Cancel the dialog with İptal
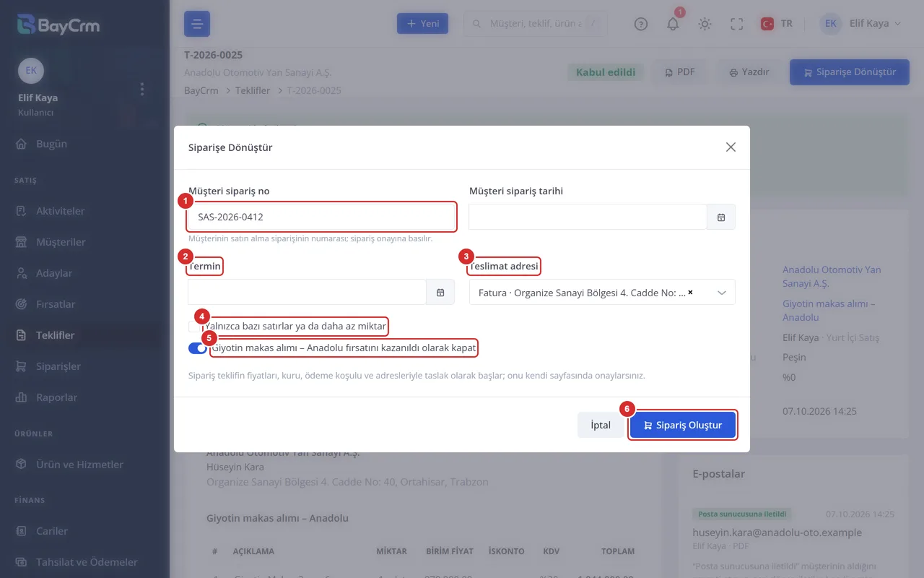The width and height of the screenshot is (924, 578). [x=601, y=426]
